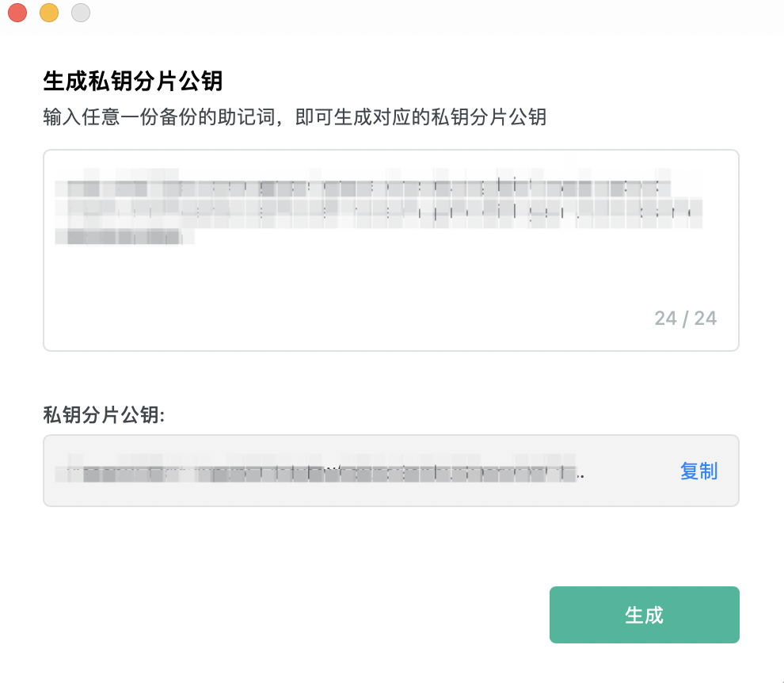Click the empty space between the key and 复制
Screen dimensions: 784x683
(x=632, y=471)
